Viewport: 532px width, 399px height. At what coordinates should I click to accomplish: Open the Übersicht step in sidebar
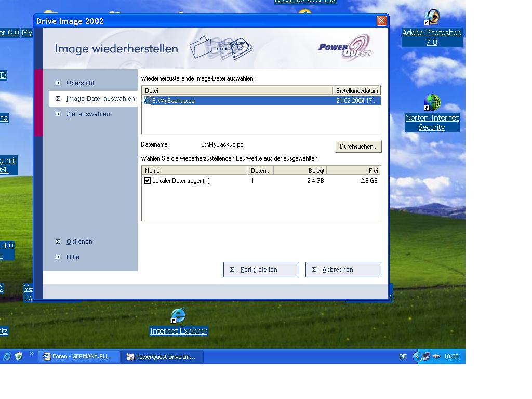tap(80, 83)
